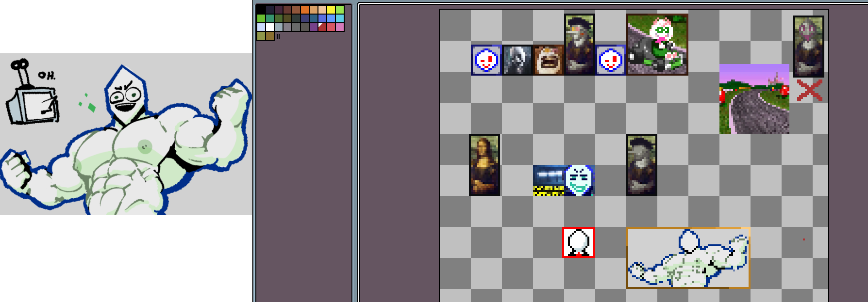868x302 pixels.
Task: Select the left red smiley face sprite
Action: [486, 60]
